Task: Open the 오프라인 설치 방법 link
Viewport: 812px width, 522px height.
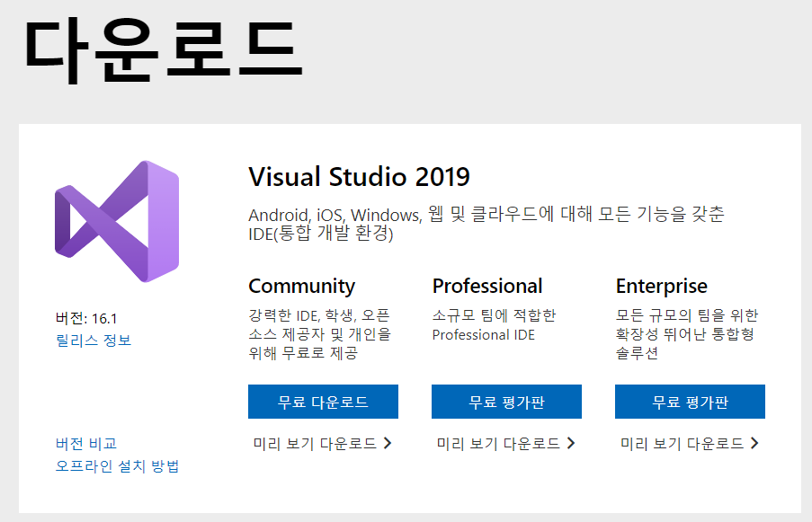Action: tap(118, 466)
